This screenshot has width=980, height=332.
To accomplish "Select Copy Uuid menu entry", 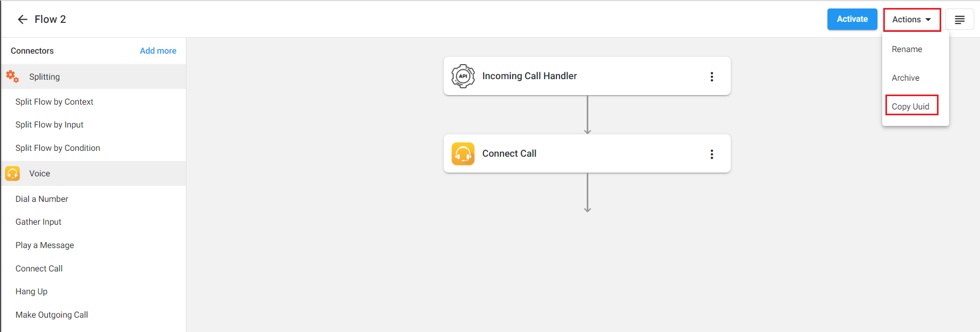I will click(911, 106).
